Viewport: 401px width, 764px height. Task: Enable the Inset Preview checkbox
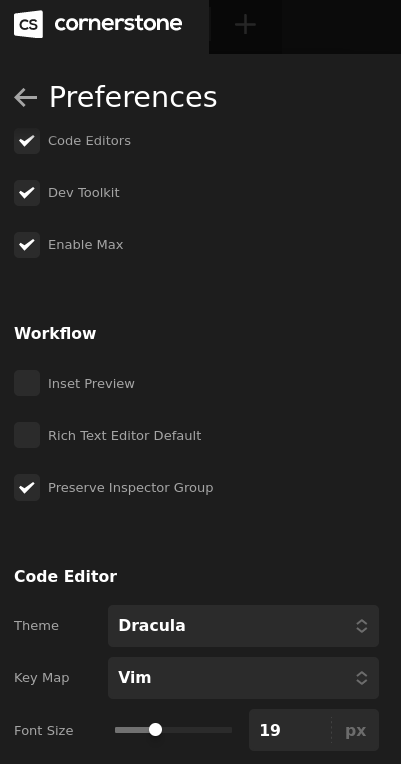(x=27, y=383)
